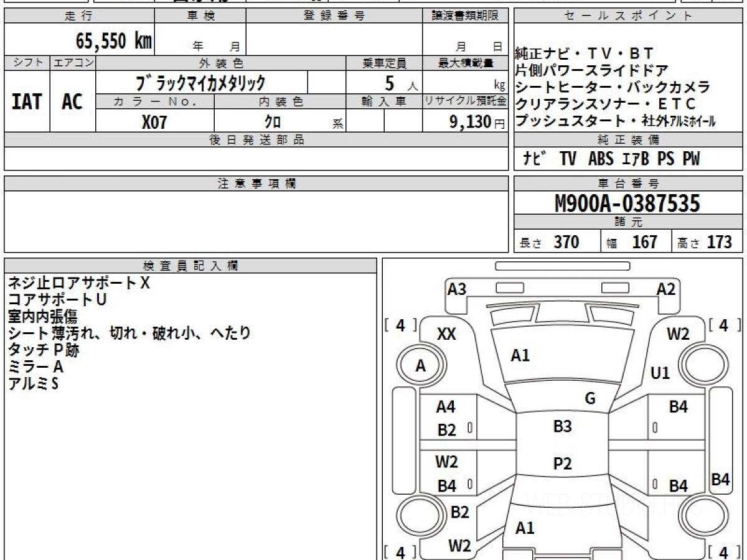Click the 登録番号 header cell
Screen dimensions: 747x560
[x=334, y=16]
